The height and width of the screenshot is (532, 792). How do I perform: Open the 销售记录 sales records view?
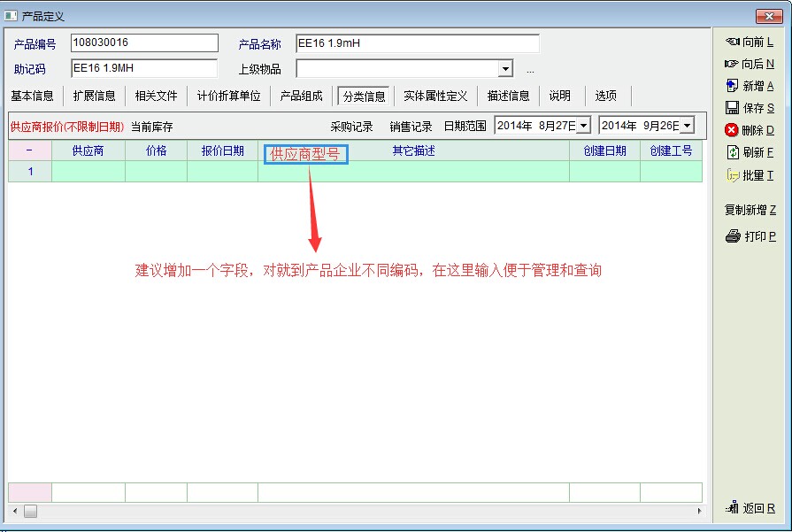pos(411,127)
